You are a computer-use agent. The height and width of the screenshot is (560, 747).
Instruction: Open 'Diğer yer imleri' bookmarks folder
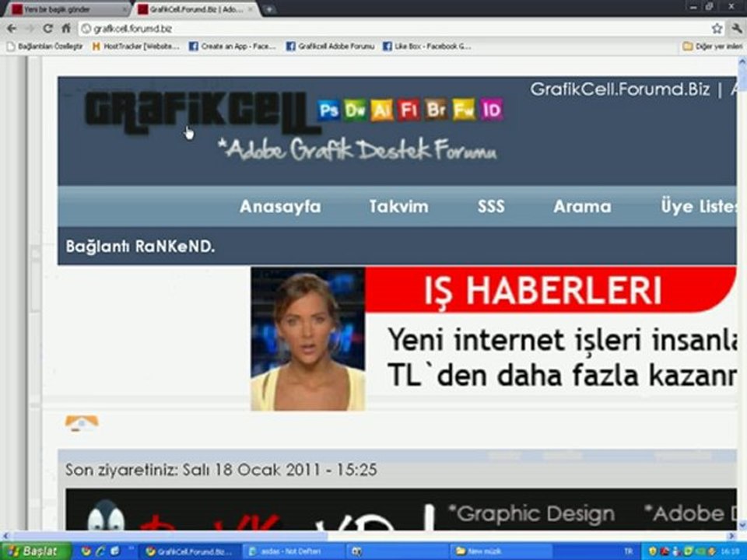(713, 46)
